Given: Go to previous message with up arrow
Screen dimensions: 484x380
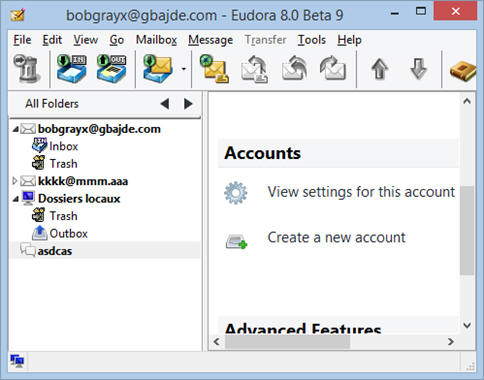Looking at the screenshot, I should coord(379,69).
